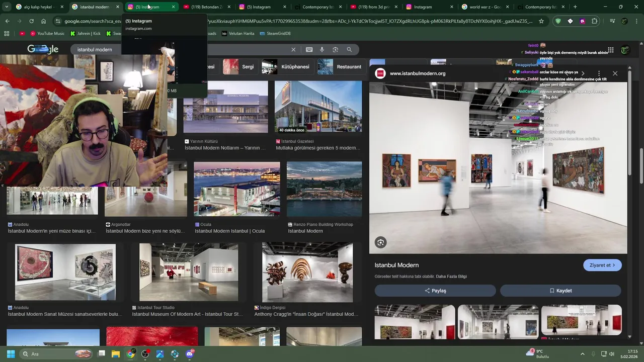The height and width of the screenshot is (362, 644).
Task: Open the Jahrein | Kick bookmark
Action: 85,33
